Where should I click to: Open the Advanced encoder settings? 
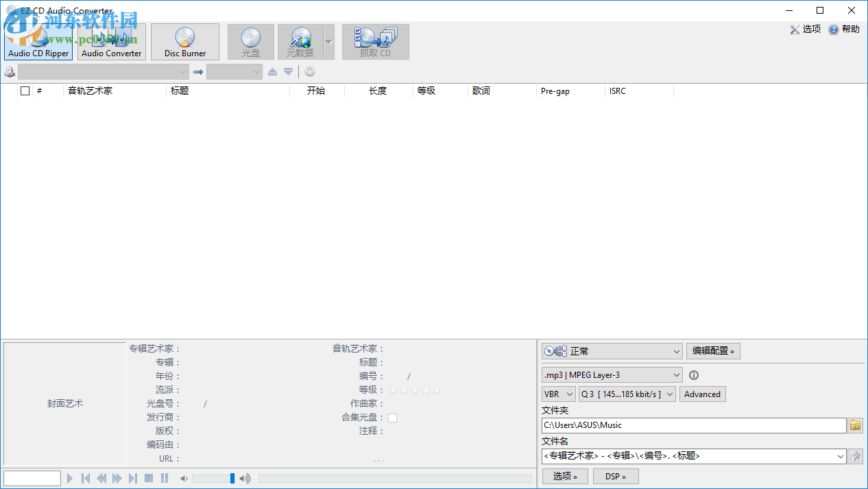pos(702,394)
